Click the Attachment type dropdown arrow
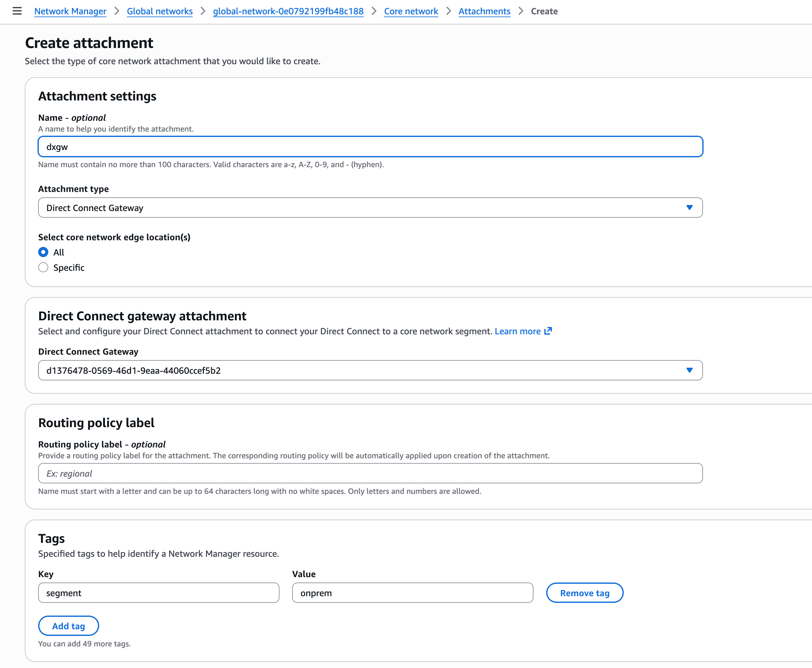 689,208
